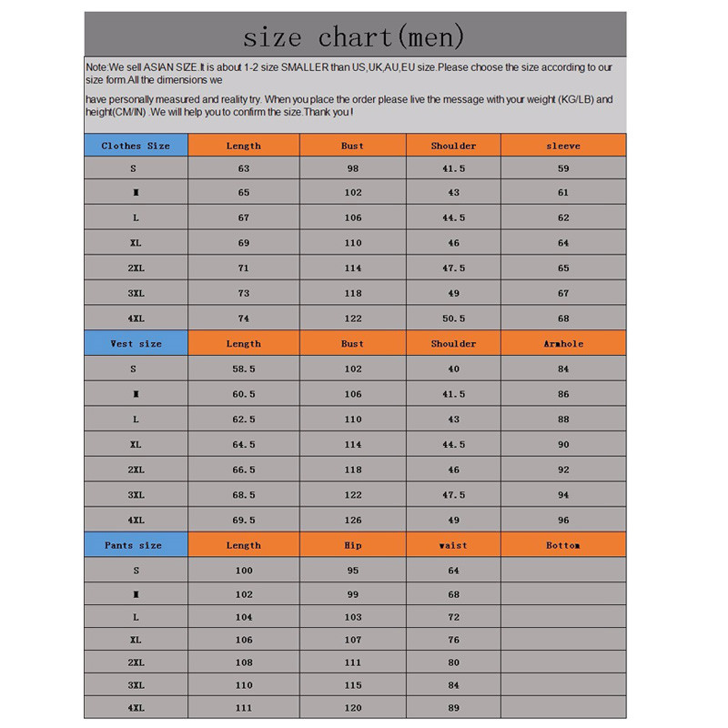The image size is (728, 728).
Task: Click the blue 'Clothes Size' header cell
Action: [136, 146]
